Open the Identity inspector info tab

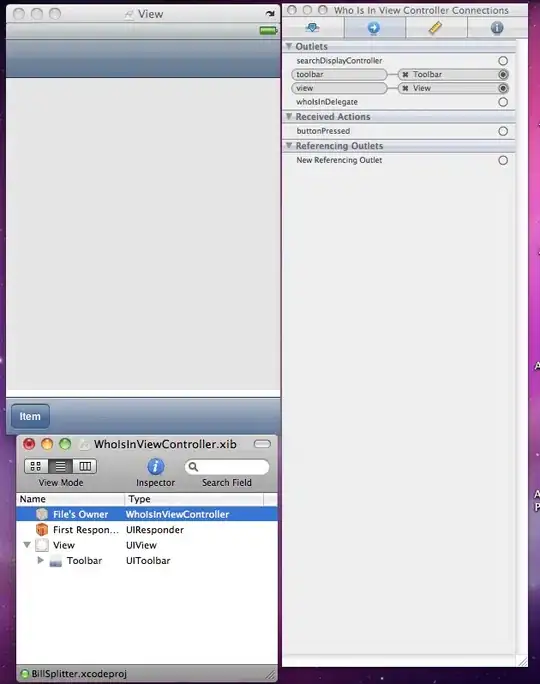pos(497,28)
